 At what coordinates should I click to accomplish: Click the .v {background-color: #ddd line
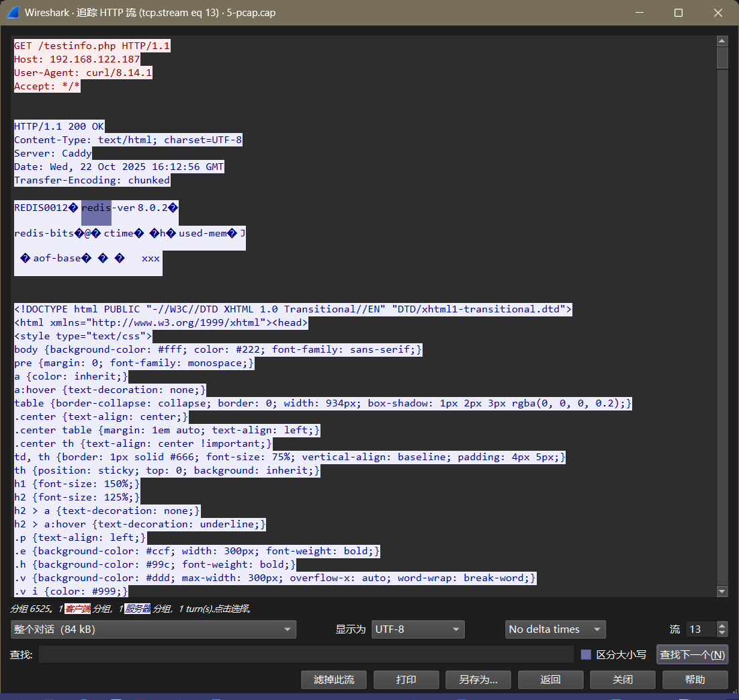tap(275, 578)
